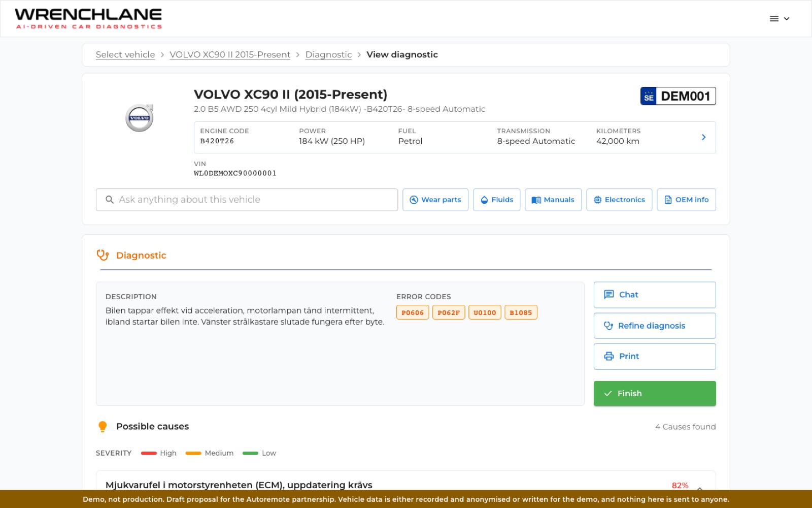Viewport: 812px width, 508px height.
Task: Open the Electronics section
Action: click(619, 200)
